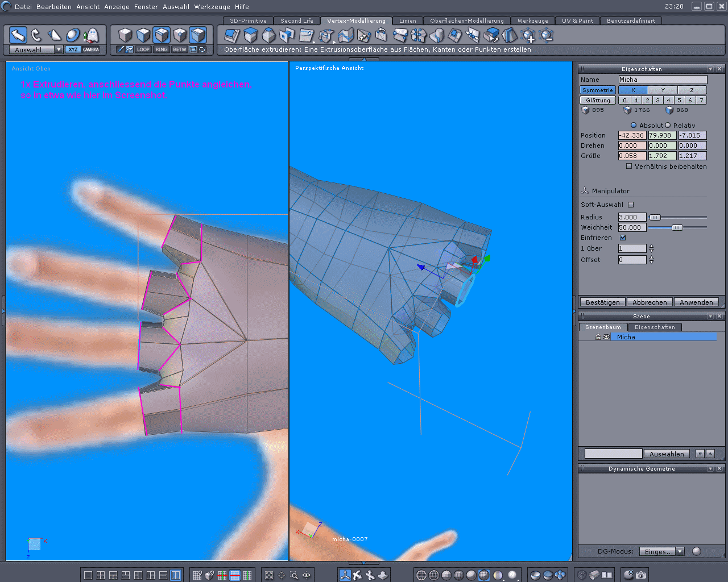
Task: Click the Bestätigen button
Action: (x=602, y=302)
